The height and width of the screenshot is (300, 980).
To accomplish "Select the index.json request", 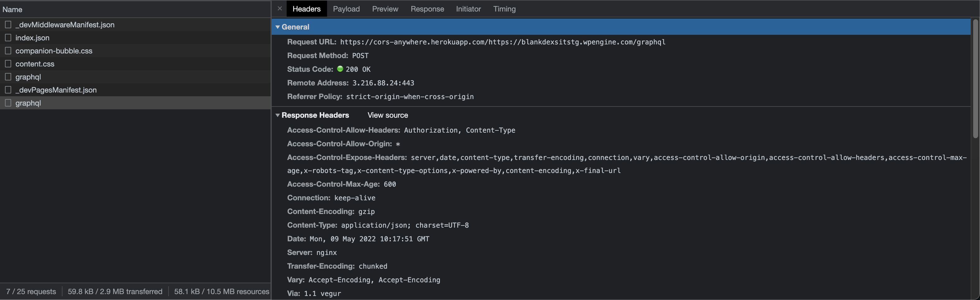I will (136, 38).
